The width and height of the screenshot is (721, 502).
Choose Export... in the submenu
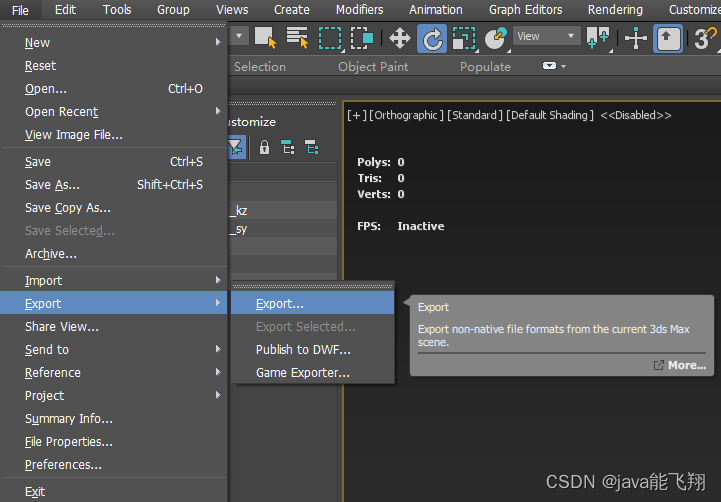tap(280, 304)
